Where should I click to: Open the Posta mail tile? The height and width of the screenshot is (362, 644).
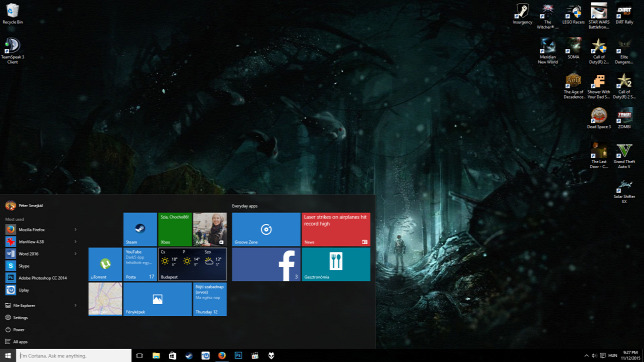coord(140,264)
